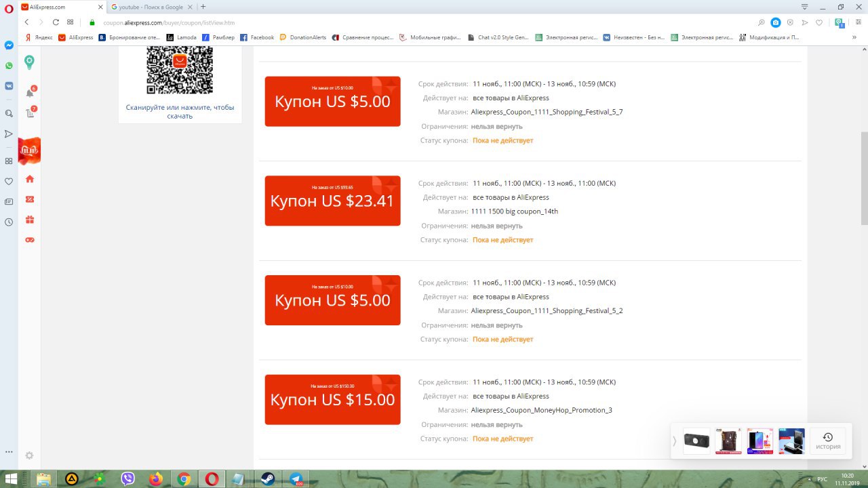Open Messenger in Opera sidebar
This screenshot has width=868, height=488.
point(9,45)
